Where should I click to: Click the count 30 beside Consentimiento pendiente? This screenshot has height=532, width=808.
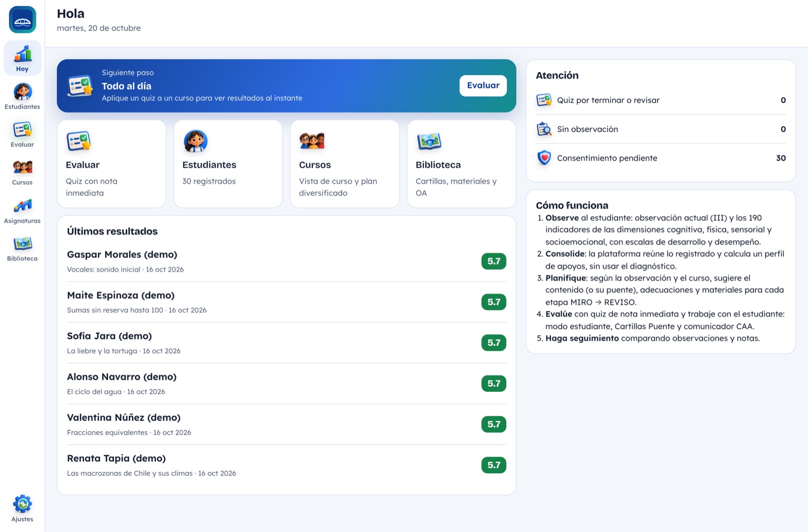781,158
